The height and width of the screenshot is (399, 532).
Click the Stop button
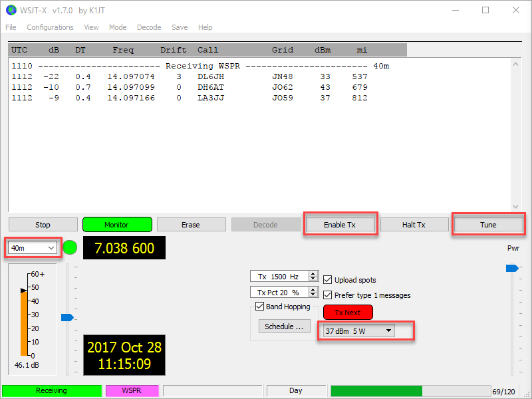43,225
